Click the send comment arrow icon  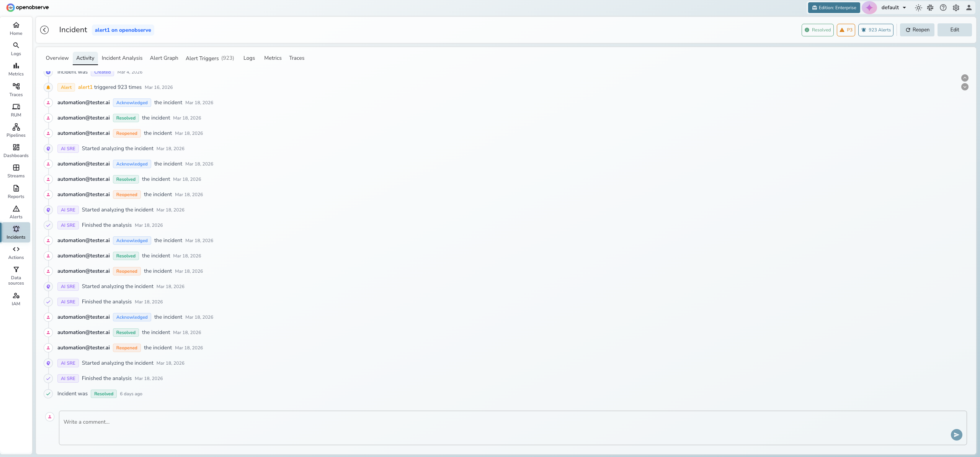pyautogui.click(x=956, y=435)
